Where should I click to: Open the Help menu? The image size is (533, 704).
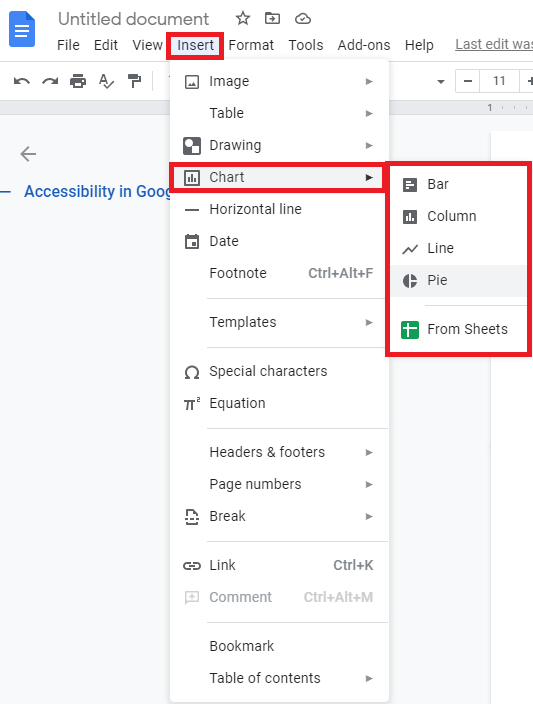pos(419,45)
